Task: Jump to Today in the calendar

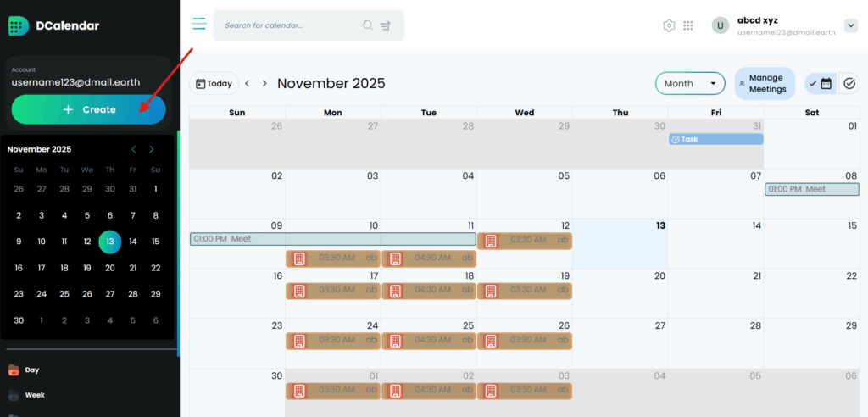Action: (214, 84)
